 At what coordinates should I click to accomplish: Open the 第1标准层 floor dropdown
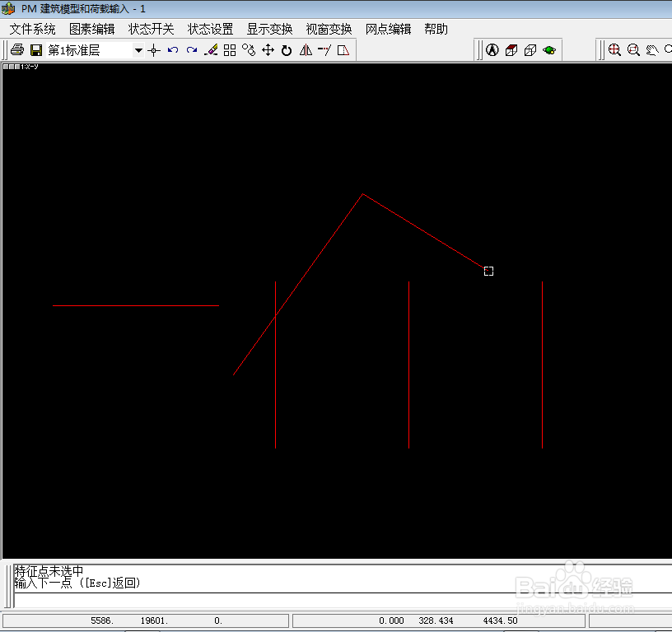tap(138, 50)
